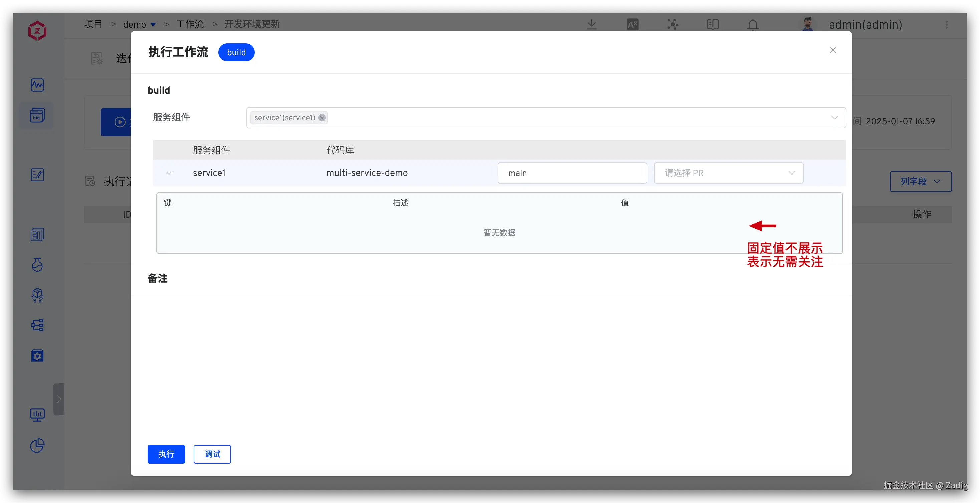
Task: Click the 2025-01-07 16:59 timestamp
Action: pyautogui.click(x=900, y=122)
